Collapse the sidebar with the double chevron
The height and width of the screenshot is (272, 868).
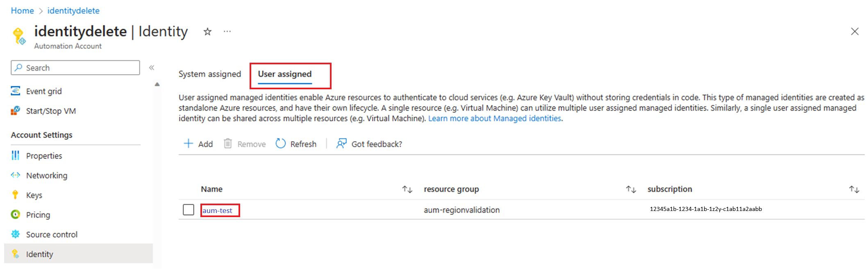click(152, 68)
